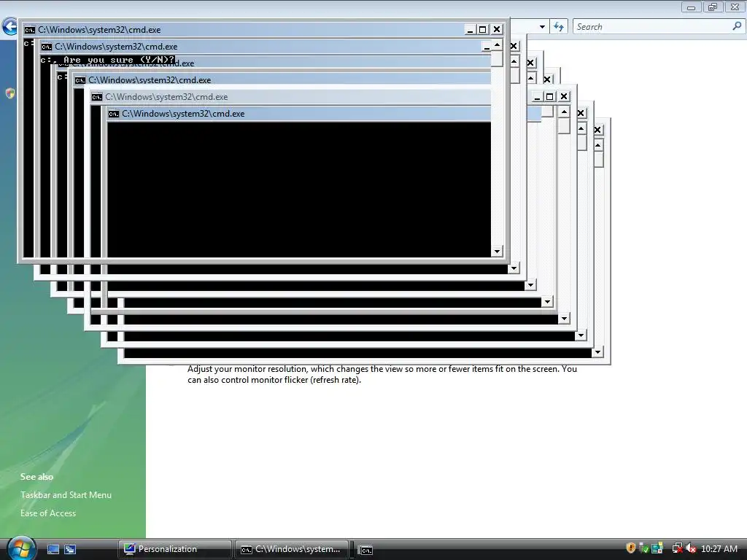Click the icon-only cmd taskbar button
Image resolution: width=747 pixels, height=560 pixels.
pyautogui.click(x=366, y=550)
